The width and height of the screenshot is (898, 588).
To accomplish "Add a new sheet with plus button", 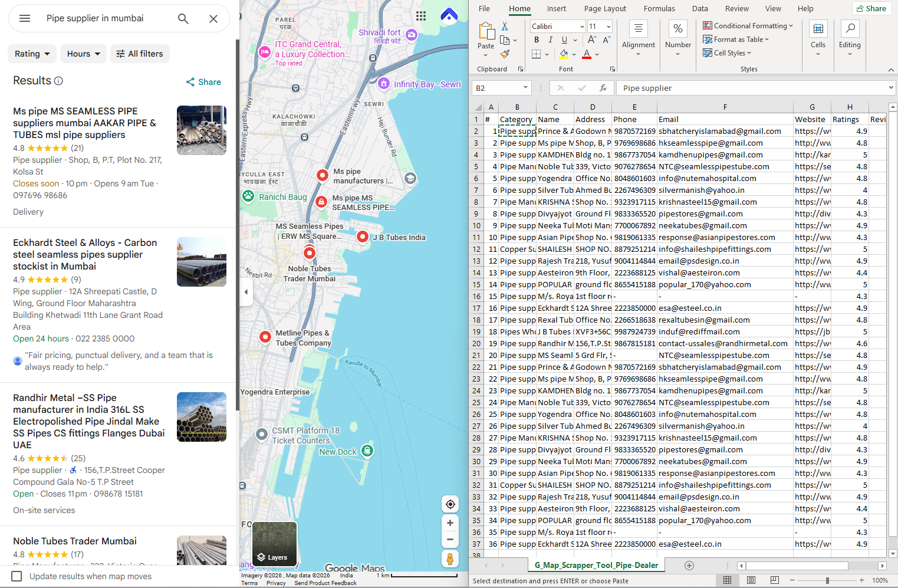I will click(689, 566).
